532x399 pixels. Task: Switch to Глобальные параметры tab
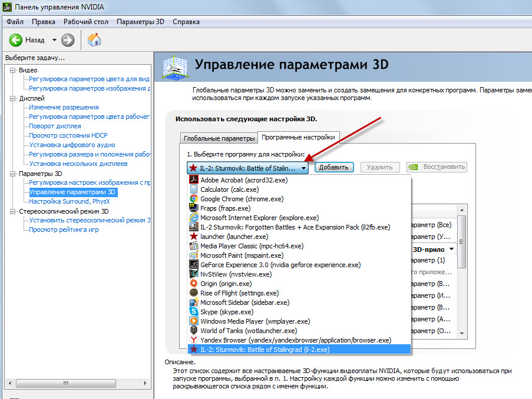coord(219,138)
